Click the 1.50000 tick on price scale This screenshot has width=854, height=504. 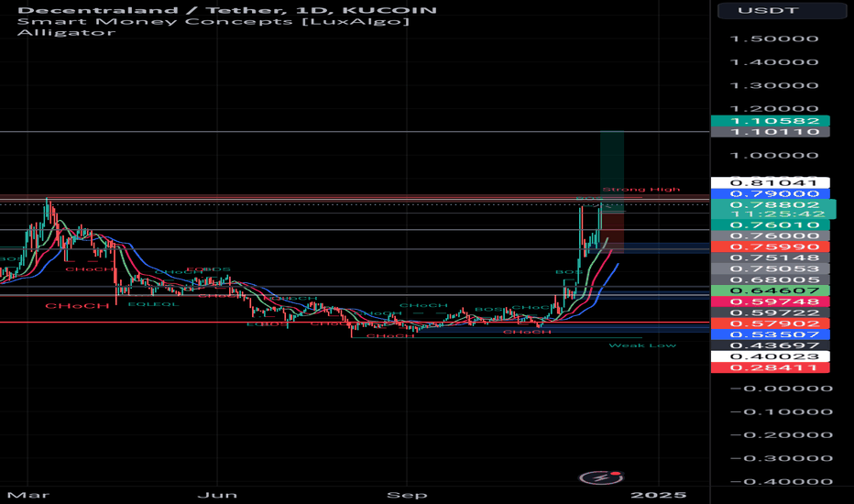tap(774, 38)
